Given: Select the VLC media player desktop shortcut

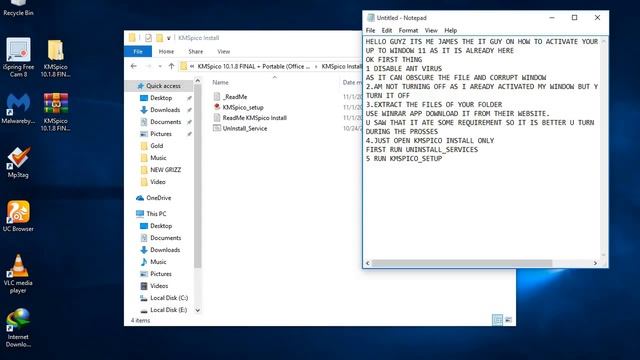Looking at the screenshot, I should point(18,273).
